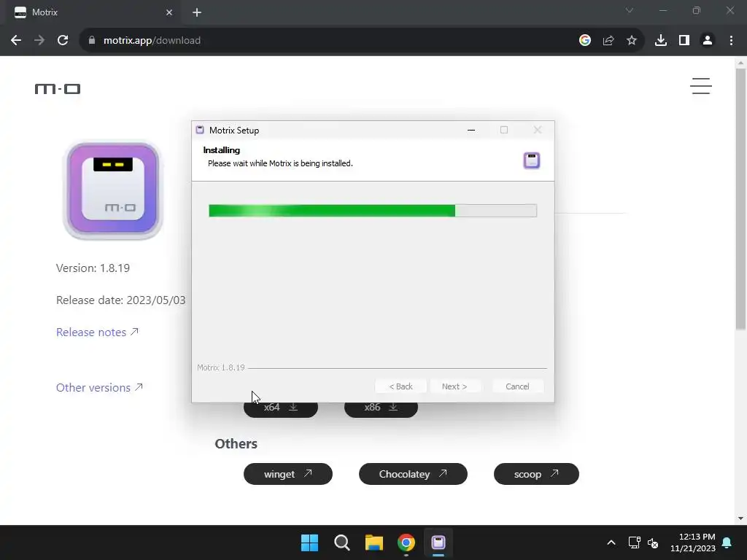Click the Motrix Setup title bar icon

(200, 130)
